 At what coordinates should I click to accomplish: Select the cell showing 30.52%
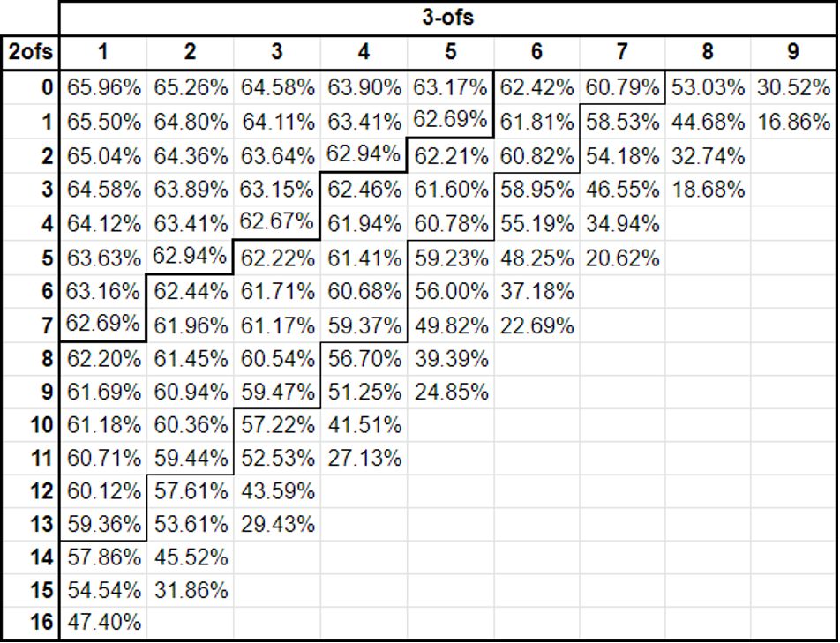[x=793, y=87]
